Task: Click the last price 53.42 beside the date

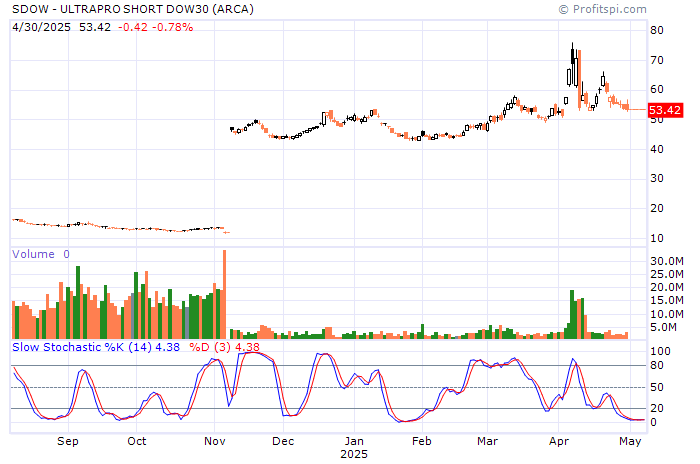Action: pyautogui.click(x=95, y=27)
